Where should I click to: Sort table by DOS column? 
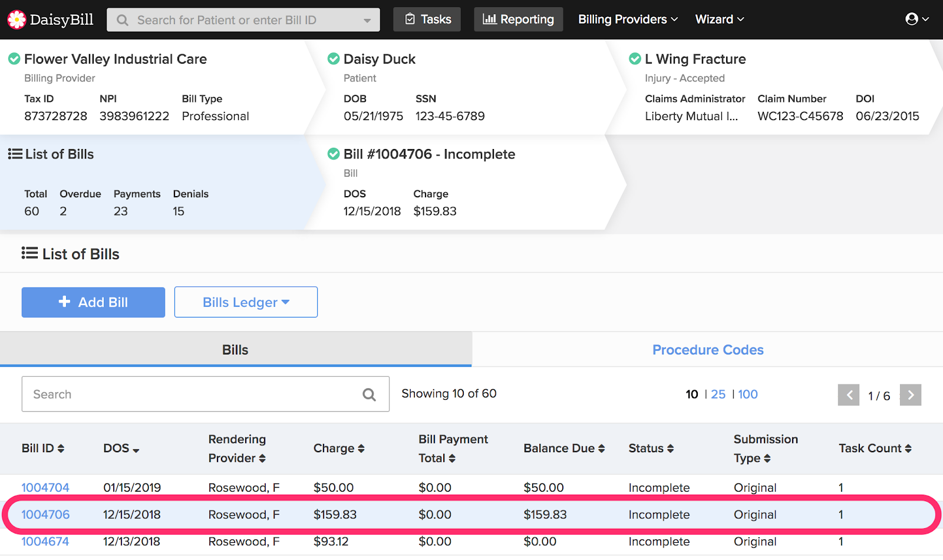(121, 449)
